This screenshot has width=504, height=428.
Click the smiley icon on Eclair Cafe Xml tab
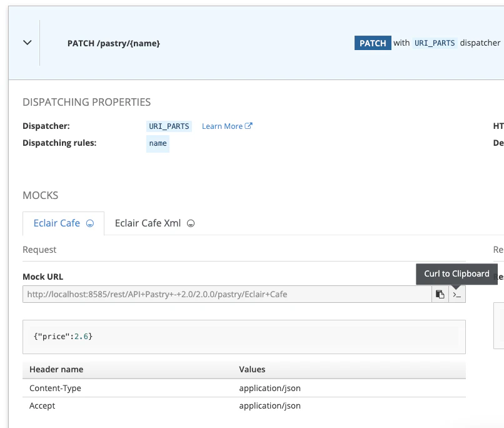(x=191, y=223)
